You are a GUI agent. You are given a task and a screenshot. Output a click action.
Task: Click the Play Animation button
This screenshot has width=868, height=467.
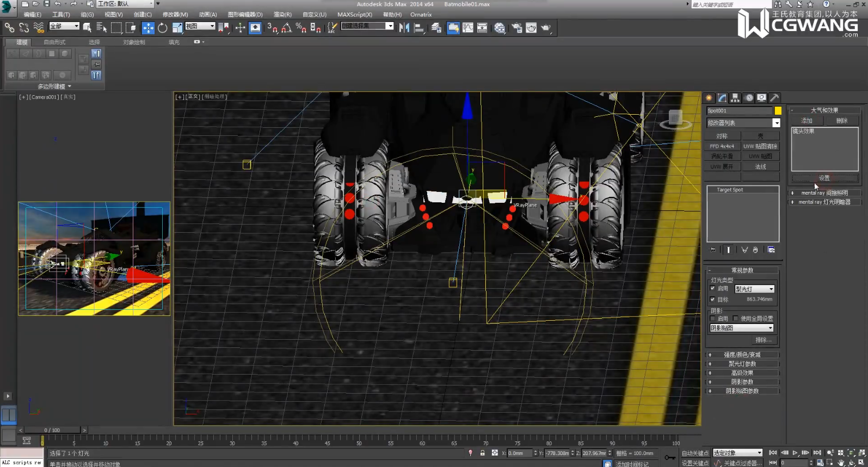coord(795,452)
